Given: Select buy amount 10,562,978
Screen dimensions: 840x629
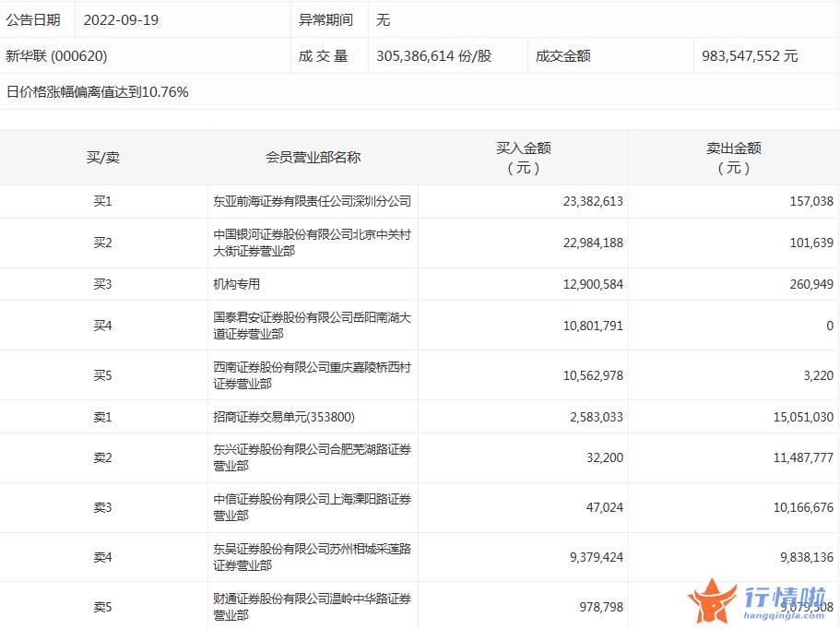Looking at the screenshot, I should tap(593, 375).
